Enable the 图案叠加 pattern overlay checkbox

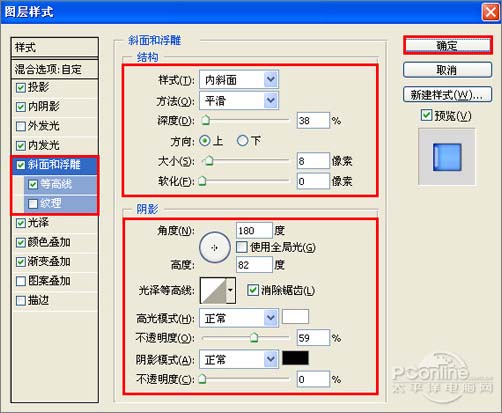[x=21, y=281]
